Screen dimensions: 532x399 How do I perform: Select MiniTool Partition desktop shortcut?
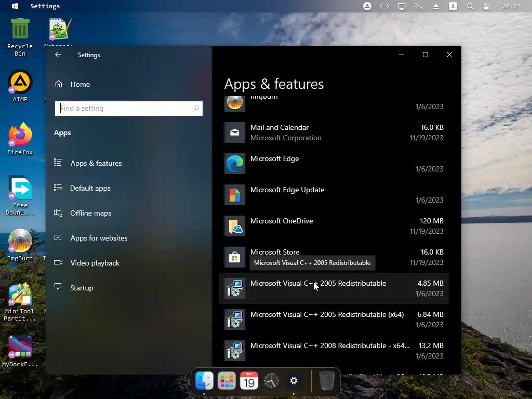[x=20, y=302]
